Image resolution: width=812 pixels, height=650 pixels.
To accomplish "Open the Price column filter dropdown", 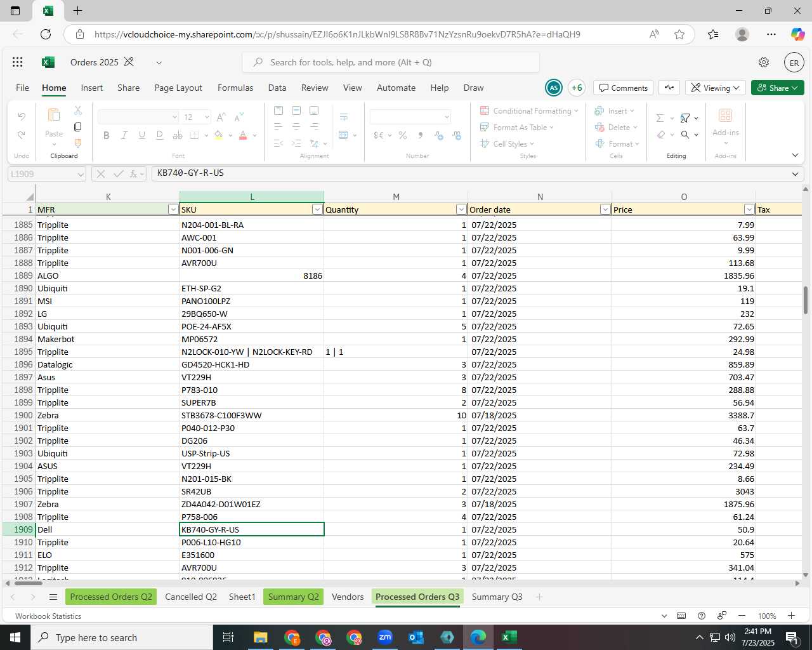I will (749, 209).
